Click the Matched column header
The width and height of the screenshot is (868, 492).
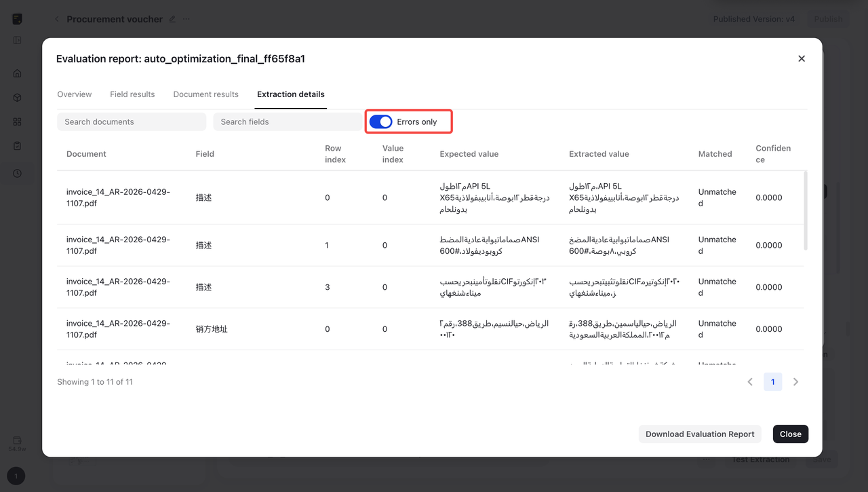coord(715,154)
